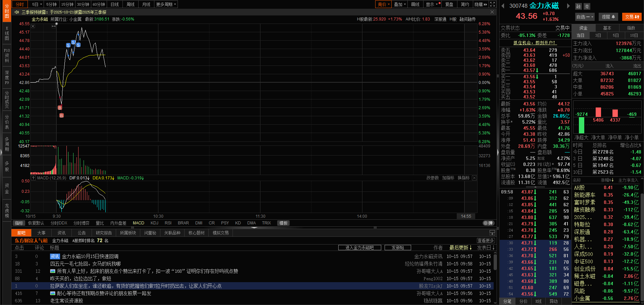Click the 港 Hong Kong connect badge
This screenshot has width=644, height=305.
586,6
